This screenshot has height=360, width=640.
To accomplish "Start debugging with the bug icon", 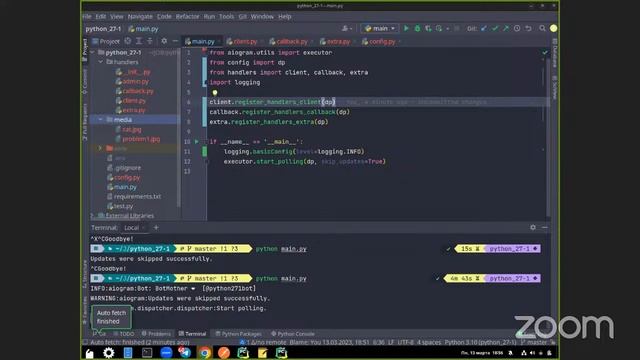I will (417, 28).
